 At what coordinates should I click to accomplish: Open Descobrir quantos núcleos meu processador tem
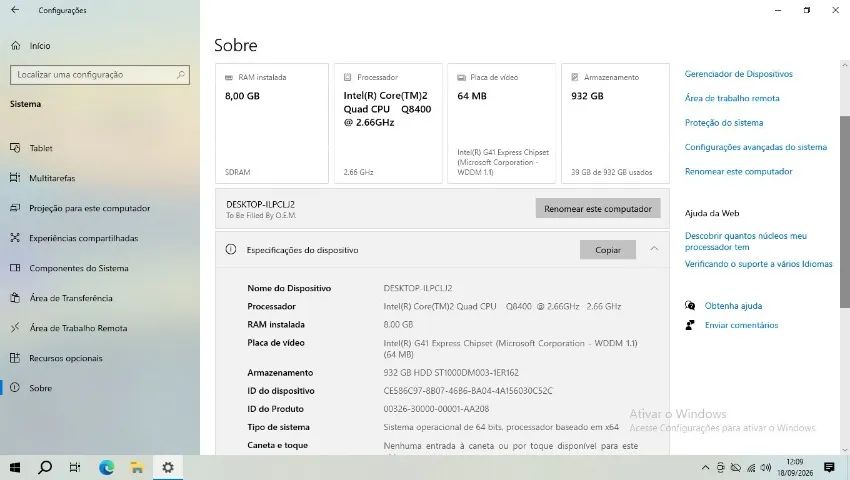coord(745,241)
